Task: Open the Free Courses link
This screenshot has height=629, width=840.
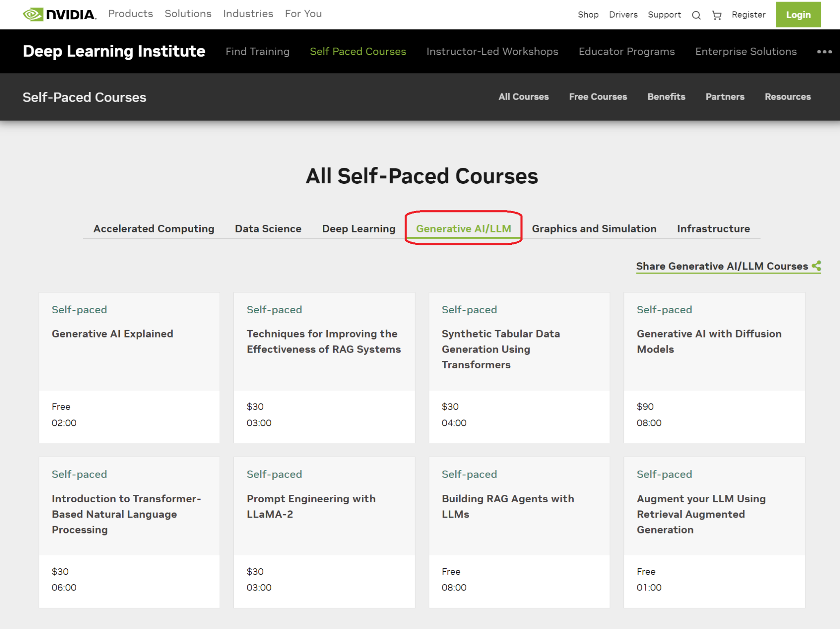Action: click(598, 97)
